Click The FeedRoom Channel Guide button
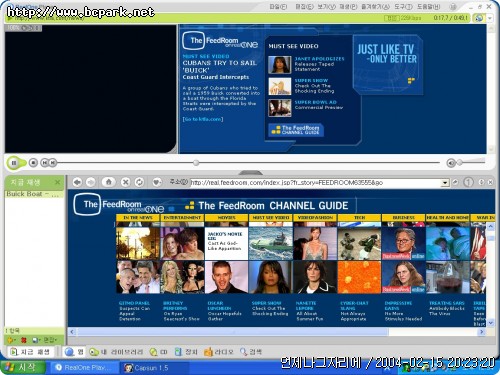 pos(296,130)
